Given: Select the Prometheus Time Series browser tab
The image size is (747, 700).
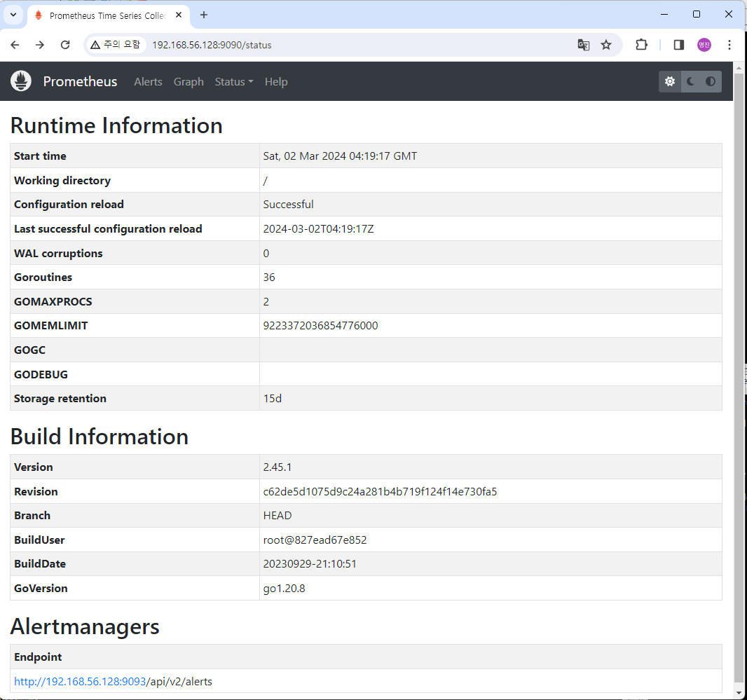Looking at the screenshot, I should 108,15.
